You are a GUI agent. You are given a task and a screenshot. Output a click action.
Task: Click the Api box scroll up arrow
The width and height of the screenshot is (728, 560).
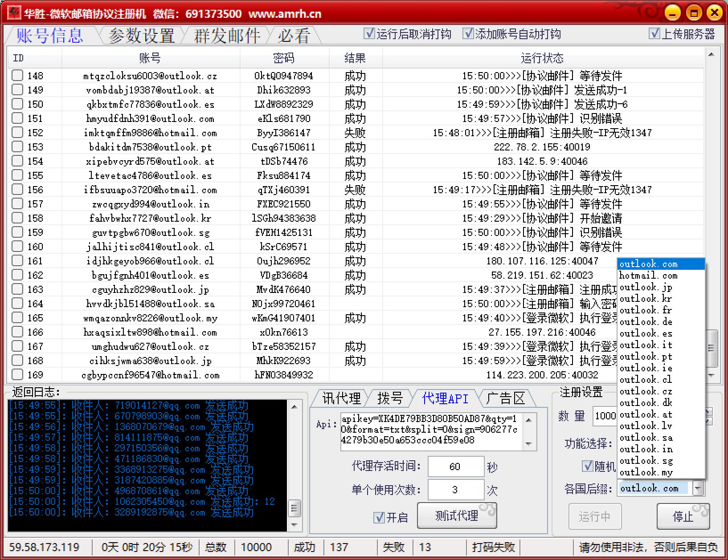tap(529, 420)
